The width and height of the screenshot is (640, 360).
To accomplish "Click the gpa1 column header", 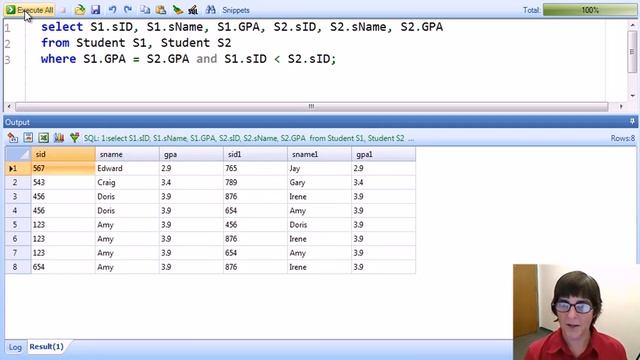I will [383, 154].
